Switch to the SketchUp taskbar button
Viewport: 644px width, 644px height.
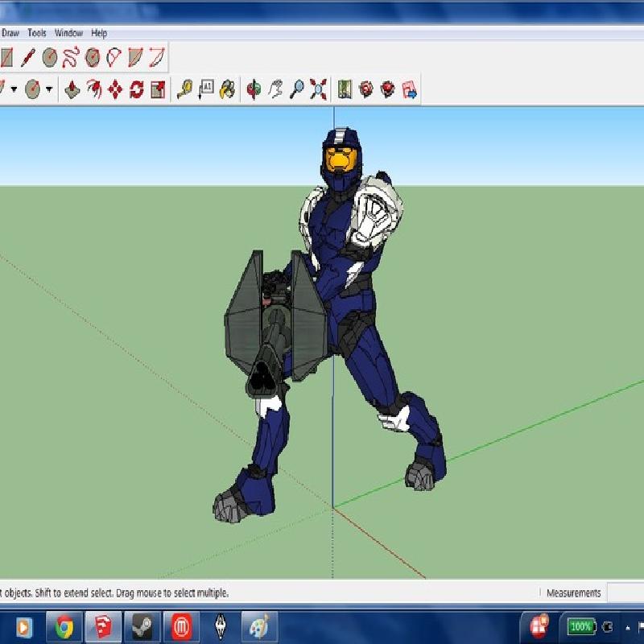pos(103,627)
